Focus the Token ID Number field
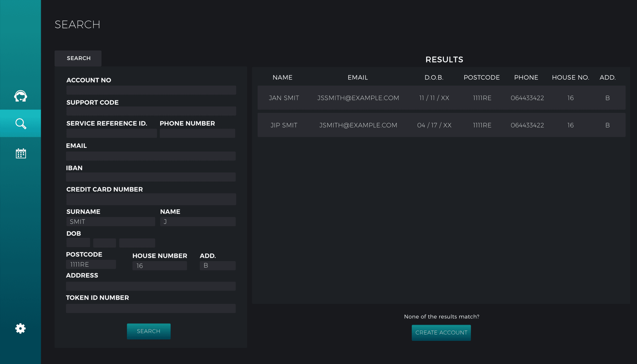The width and height of the screenshot is (637, 364). [x=151, y=308]
